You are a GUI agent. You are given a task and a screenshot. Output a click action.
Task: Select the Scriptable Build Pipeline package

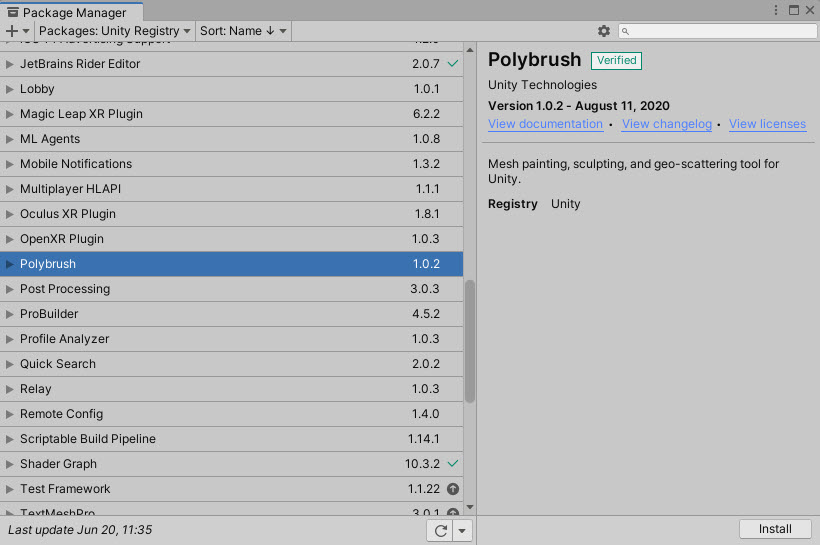pos(231,439)
